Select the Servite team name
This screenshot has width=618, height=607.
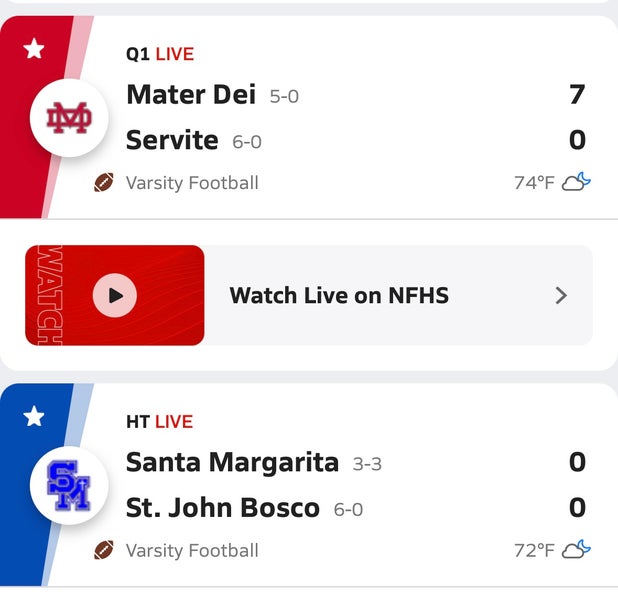pyautogui.click(x=172, y=140)
